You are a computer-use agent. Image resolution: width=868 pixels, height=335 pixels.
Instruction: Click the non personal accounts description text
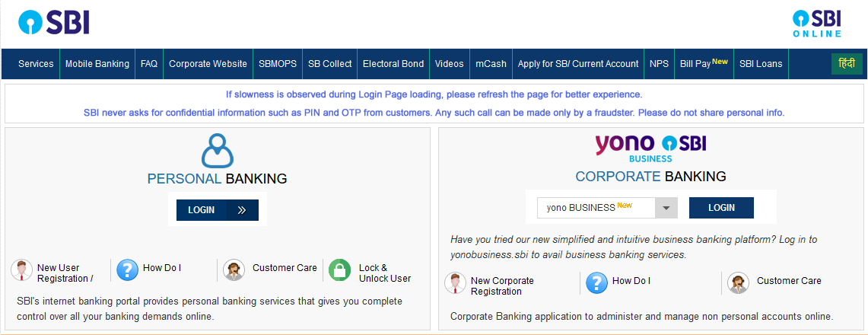(x=641, y=317)
